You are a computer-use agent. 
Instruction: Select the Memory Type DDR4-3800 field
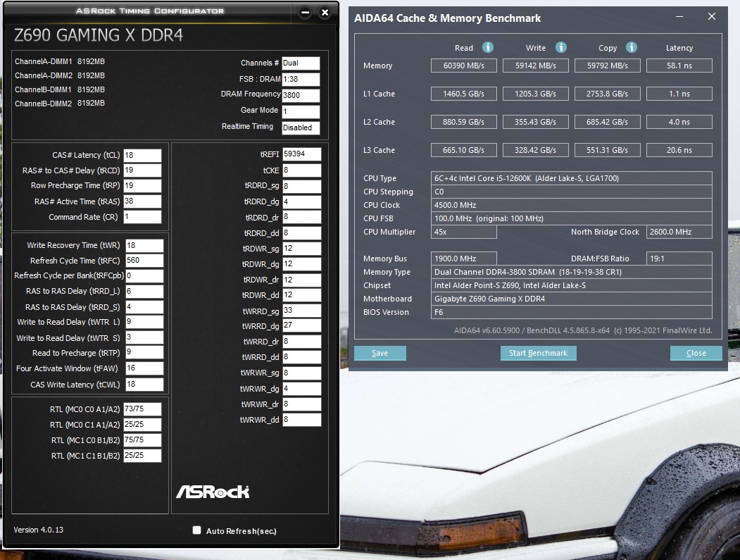pos(572,272)
